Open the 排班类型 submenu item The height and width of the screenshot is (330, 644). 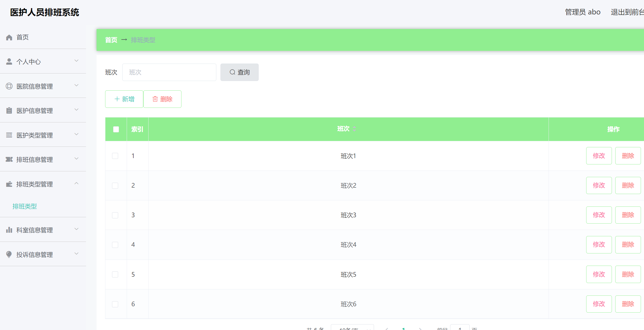[25, 206]
